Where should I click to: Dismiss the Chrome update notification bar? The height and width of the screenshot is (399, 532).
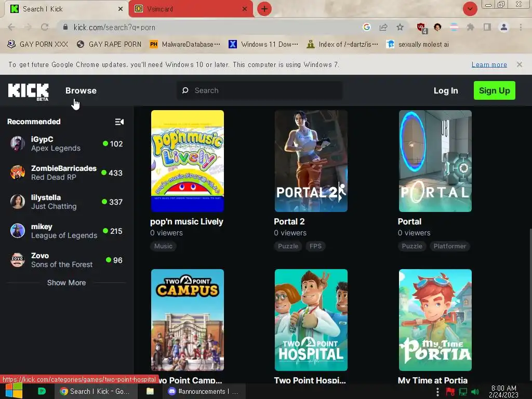coord(520,64)
